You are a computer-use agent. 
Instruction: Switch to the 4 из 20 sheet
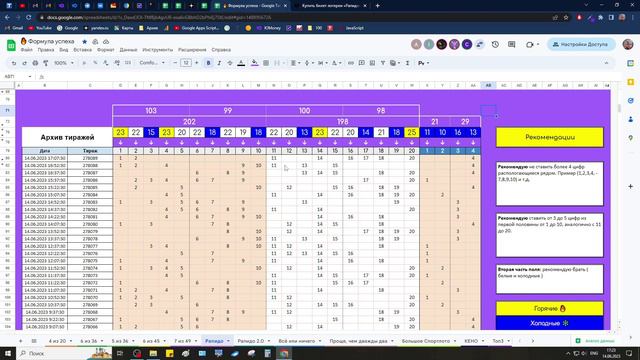click(x=57, y=341)
